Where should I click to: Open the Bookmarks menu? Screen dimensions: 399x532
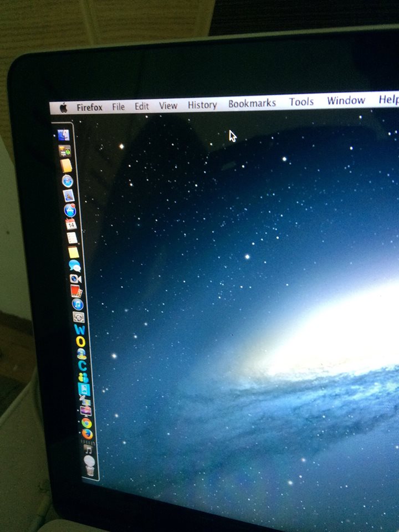click(x=252, y=104)
